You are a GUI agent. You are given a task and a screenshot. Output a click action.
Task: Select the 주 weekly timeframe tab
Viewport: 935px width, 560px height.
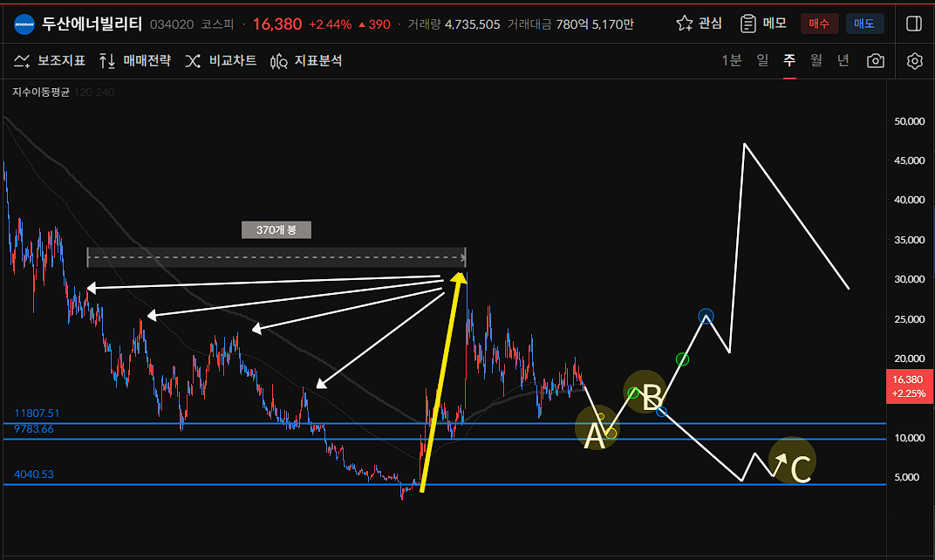point(789,60)
